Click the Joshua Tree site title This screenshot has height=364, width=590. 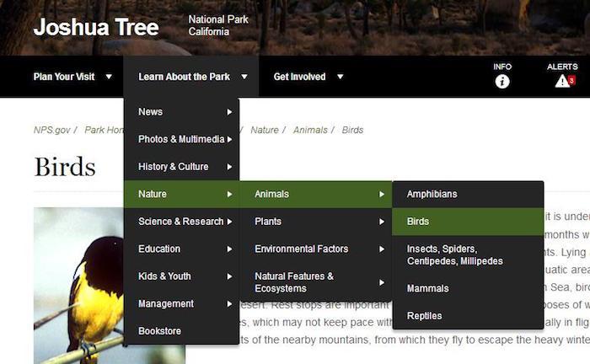coord(96,27)
